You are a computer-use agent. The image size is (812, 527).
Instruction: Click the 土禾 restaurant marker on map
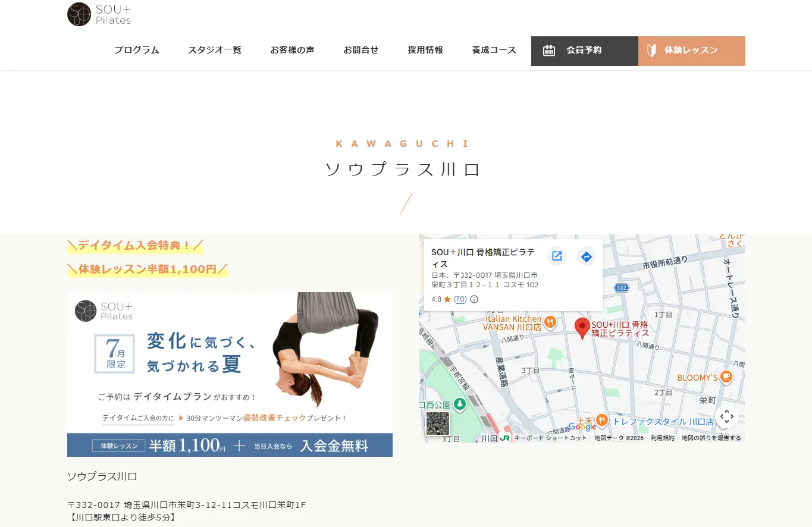pyautogui.click(x=601, y=420)
